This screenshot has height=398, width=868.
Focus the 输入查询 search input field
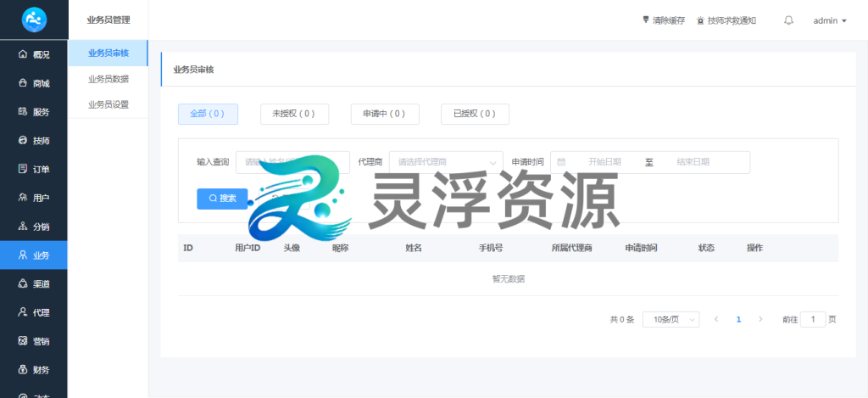[292, 162]
